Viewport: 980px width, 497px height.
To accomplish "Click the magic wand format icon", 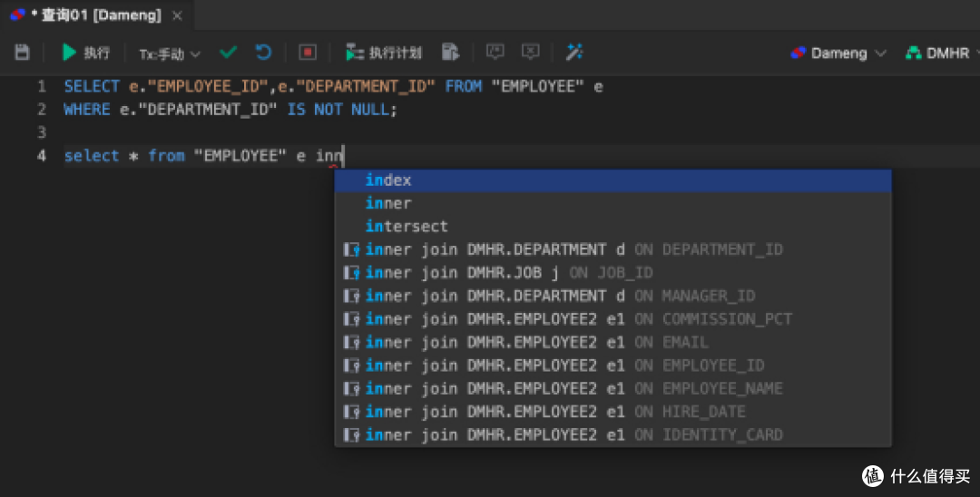I will 574,52.
